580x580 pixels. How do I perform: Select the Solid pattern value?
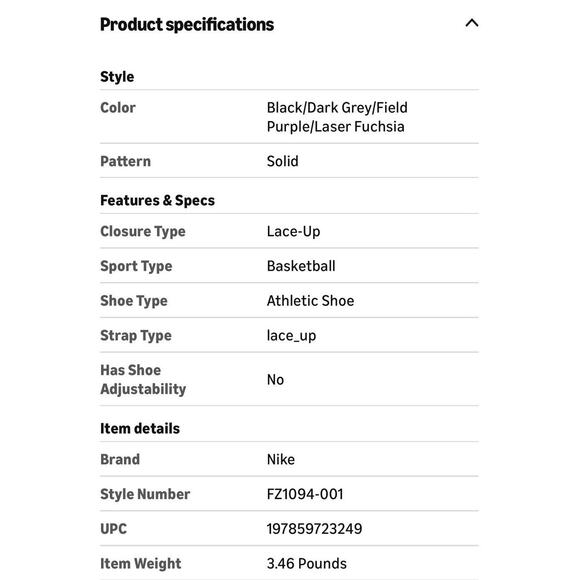coord(283,161)
